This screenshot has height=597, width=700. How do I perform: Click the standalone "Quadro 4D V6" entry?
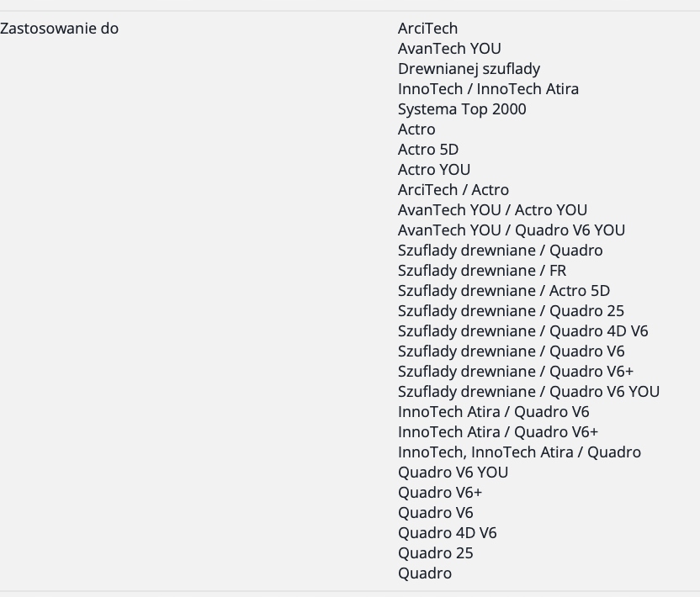tap(448, 533)
